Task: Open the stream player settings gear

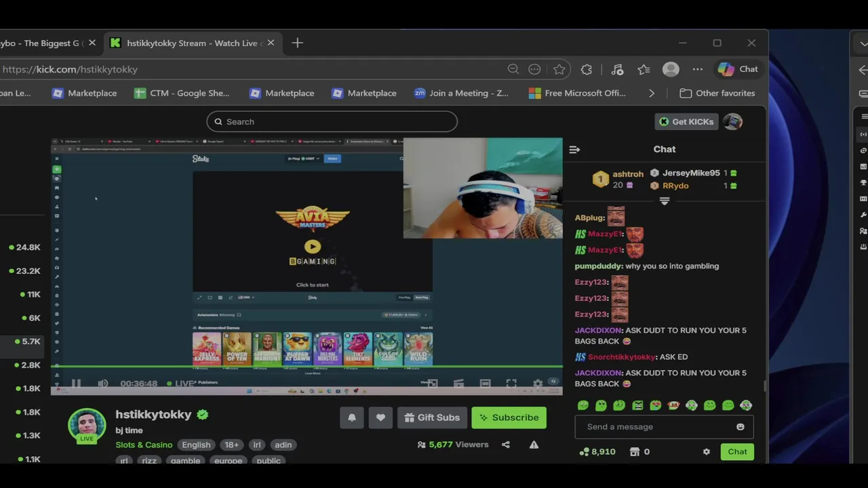Action: pyautogui.click(x=538, y=384)
